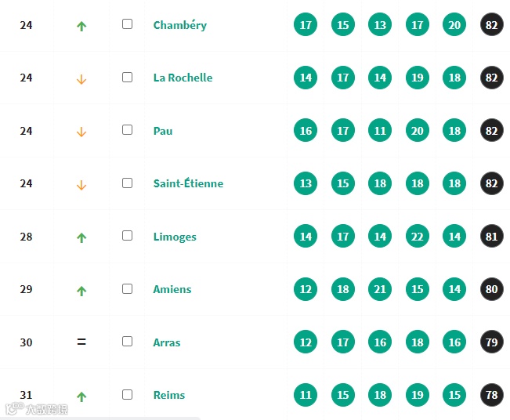Click the black total score 82 for Chambéry
Image resolution: width=510 pixels, height=420 pixels.
point(492,24)
